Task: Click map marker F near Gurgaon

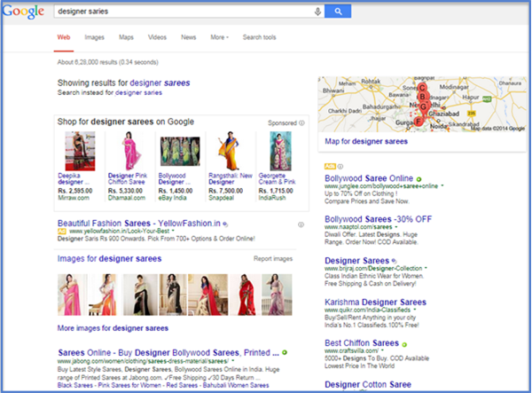Action: click(419, 122)
